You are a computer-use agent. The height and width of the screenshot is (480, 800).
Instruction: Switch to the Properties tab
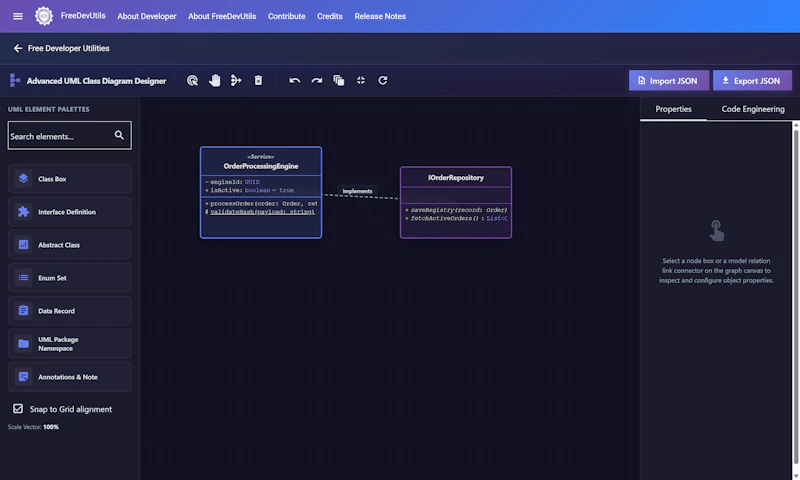(673, 109)
